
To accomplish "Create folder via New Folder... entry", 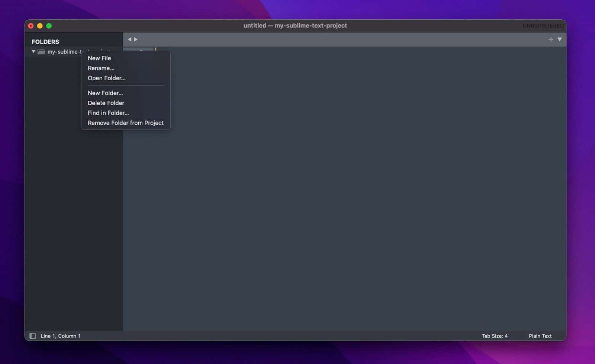I will coord(105,93).
